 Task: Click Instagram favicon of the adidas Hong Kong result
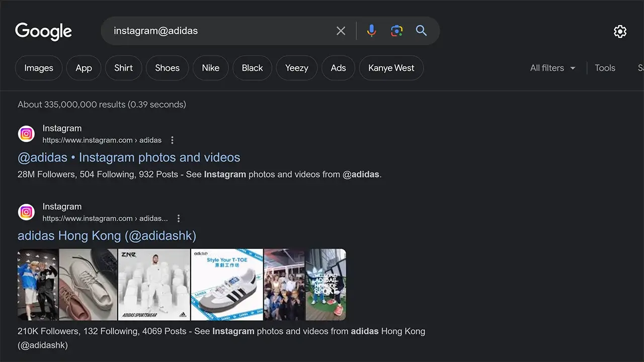pos(26,212)
